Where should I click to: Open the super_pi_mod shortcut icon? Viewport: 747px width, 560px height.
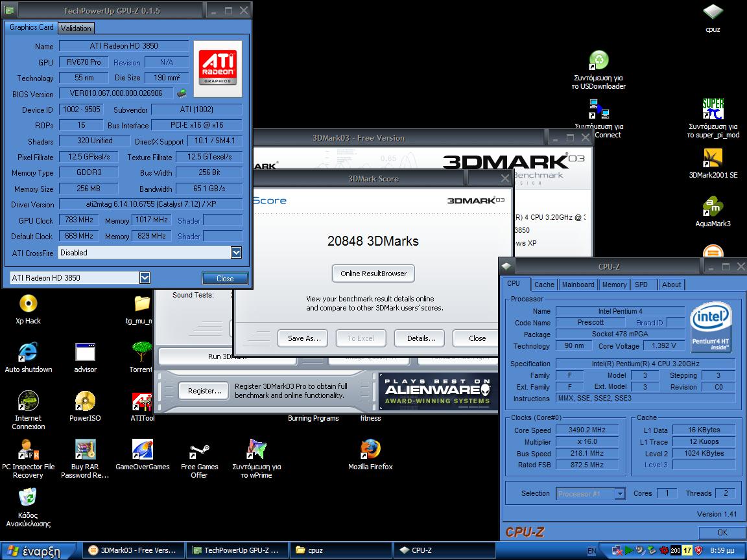click(713, 109)
